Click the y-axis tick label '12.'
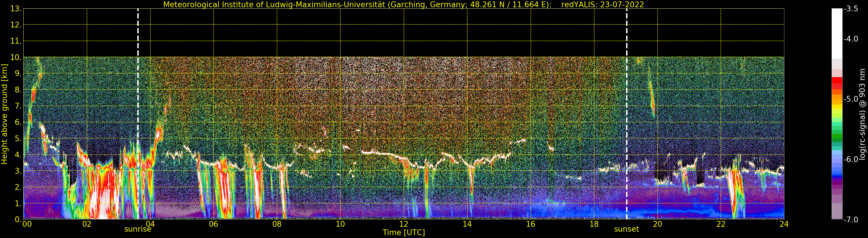Screen dimensions: 868x238 (x=16, y=25)
